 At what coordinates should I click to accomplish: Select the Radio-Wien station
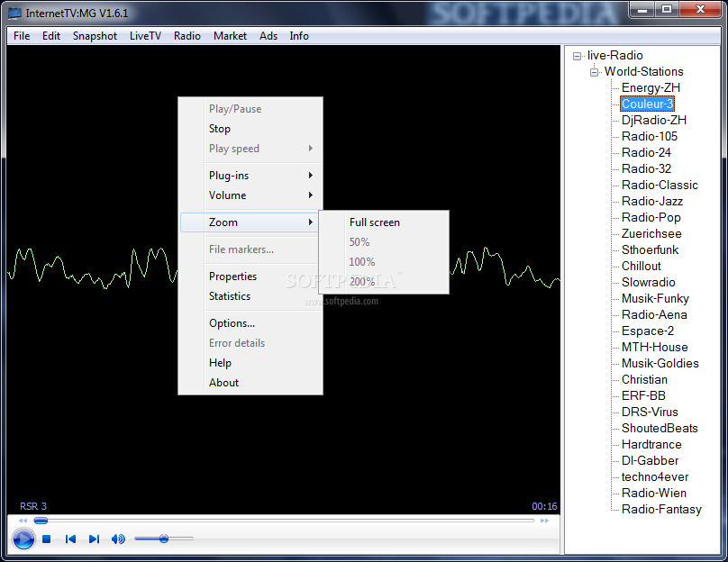pyautogui.click(x=654, y=494)
